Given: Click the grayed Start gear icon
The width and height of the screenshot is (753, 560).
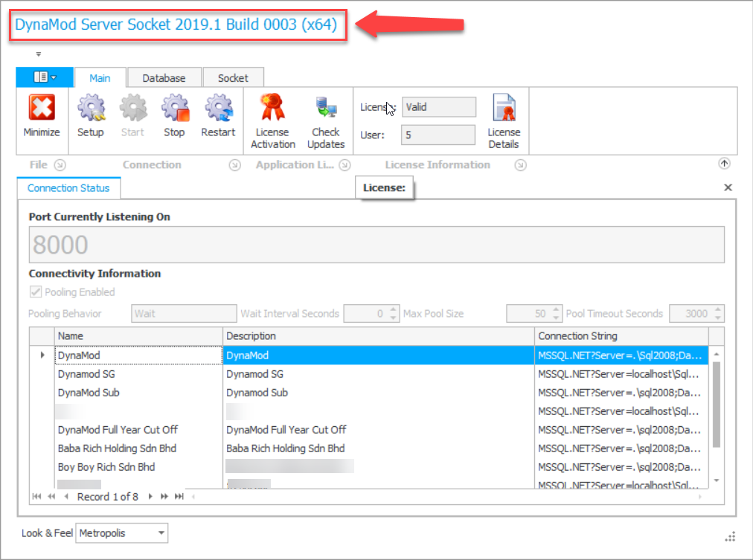Looking at the screenshot, I should click(x=133, y=108).
